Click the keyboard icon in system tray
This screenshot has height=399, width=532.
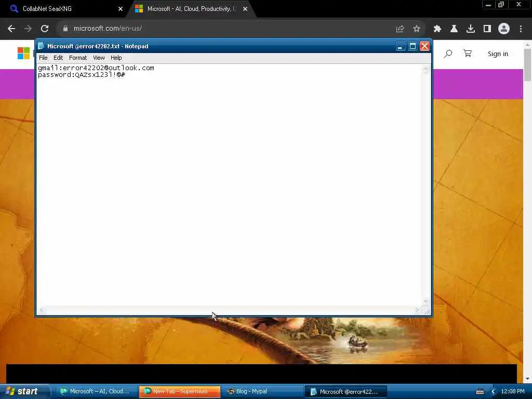(x=480, y=392)
